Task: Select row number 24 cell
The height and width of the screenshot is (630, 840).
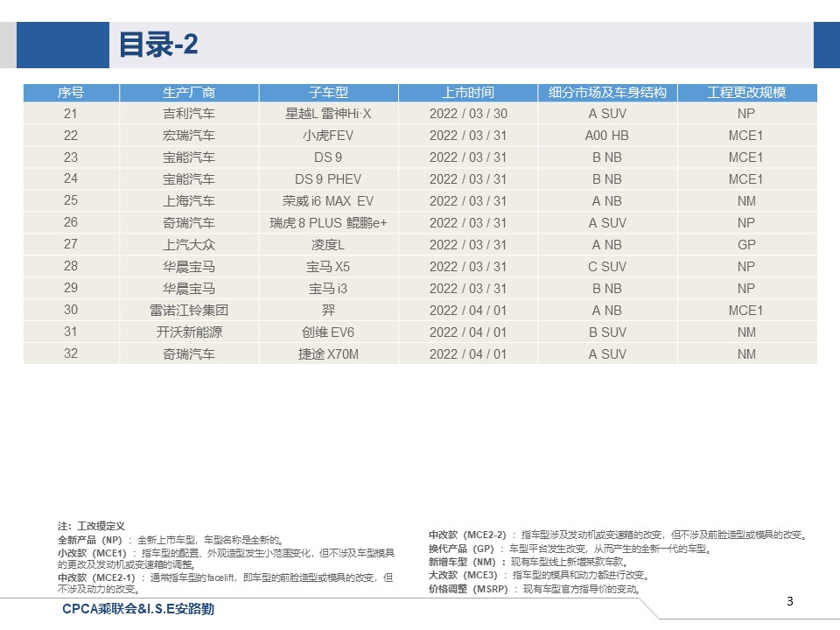Action: [x=71, y=178]
